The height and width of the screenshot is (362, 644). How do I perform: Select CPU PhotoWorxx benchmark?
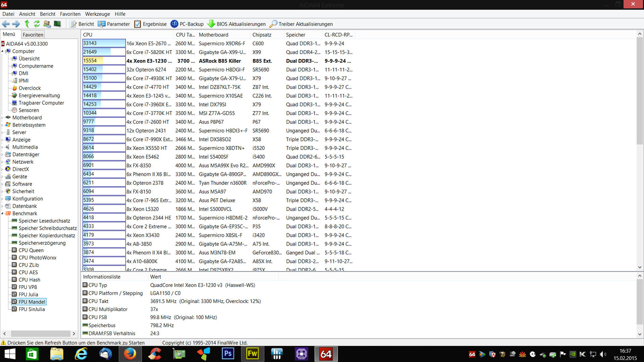coord(37,258)
